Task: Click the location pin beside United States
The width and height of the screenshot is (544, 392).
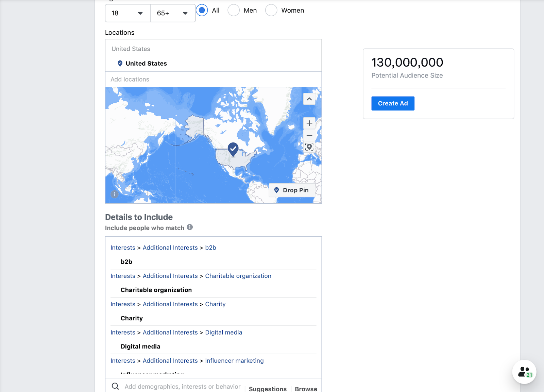Action: (120, 63)
